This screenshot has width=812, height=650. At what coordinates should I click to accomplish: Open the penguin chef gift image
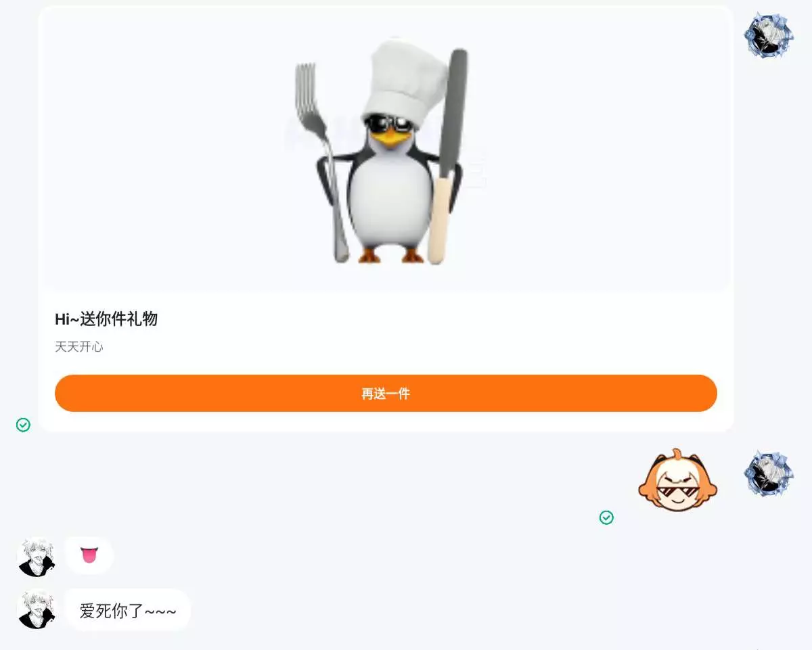386,150
